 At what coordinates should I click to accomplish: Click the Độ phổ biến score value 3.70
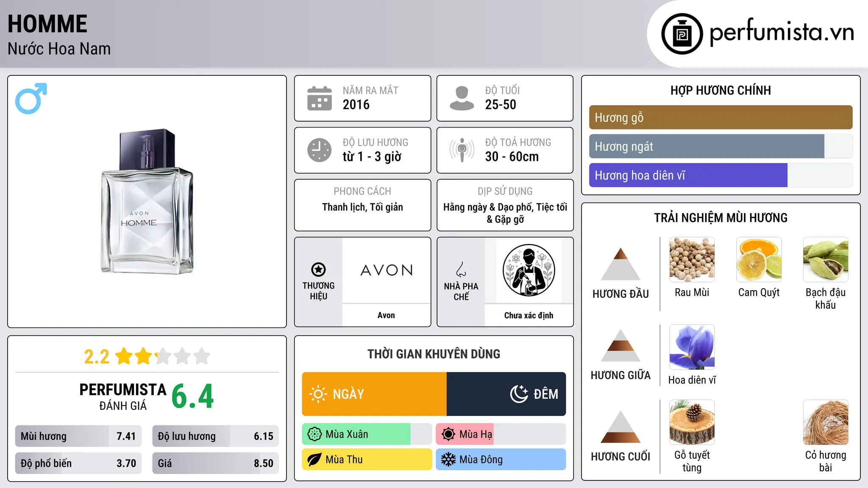(x=126, y=463)
